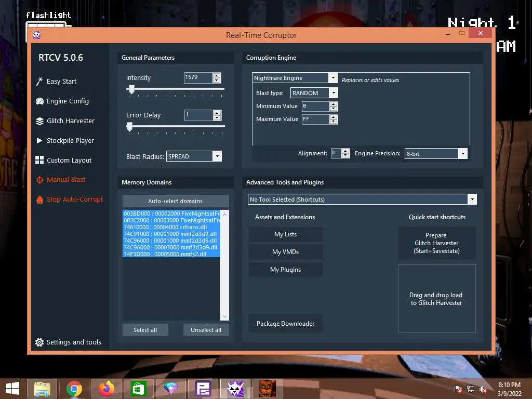Click the Error Delay spinner arrows

pos(217,115)
